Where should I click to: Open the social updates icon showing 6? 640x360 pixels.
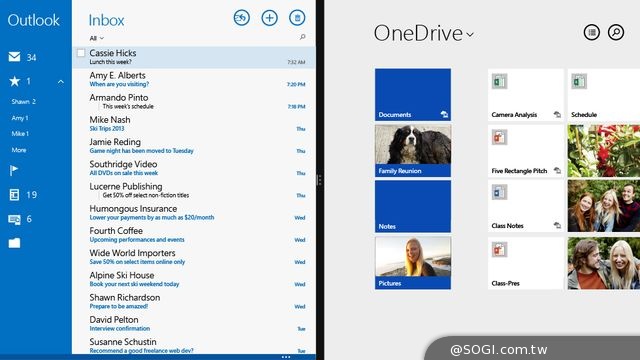coord(14,220)
